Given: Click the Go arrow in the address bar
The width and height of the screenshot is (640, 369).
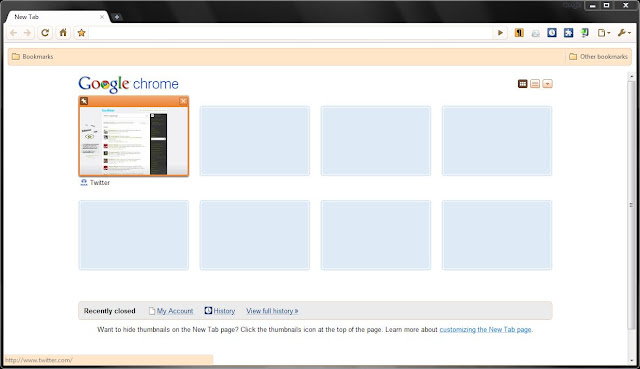Looking at the screenshot, I should click(x=500, y=33).
